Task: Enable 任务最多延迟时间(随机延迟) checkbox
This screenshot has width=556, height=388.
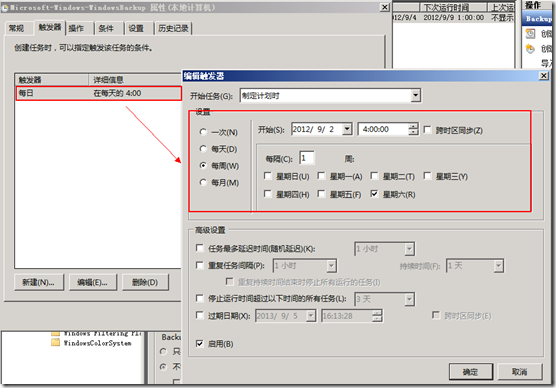Action: (x=200, y=248)
